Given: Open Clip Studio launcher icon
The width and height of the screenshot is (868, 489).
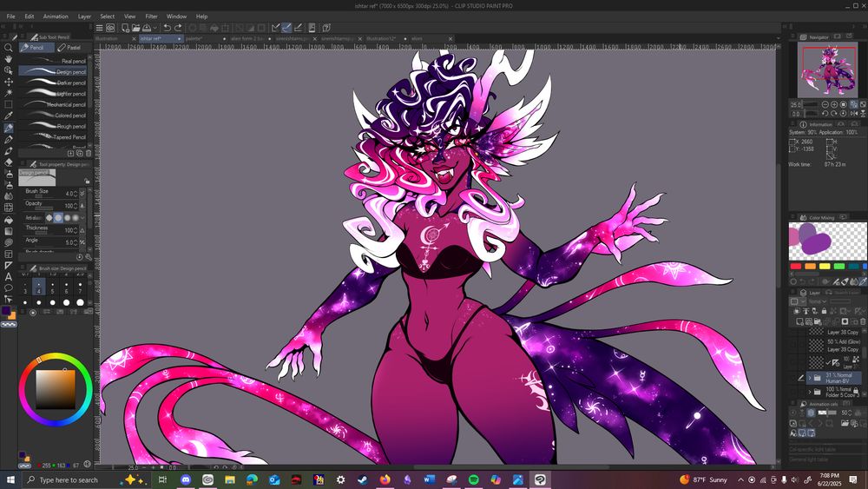Looking at the screenshot, I should [x=110, y=28].
